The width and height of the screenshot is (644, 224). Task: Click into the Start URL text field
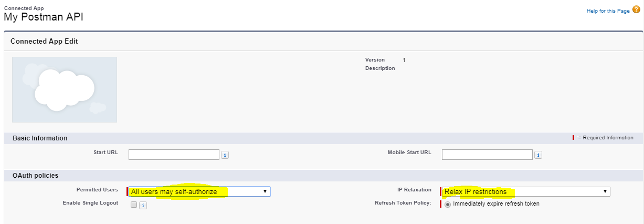[x=174, y=155]
